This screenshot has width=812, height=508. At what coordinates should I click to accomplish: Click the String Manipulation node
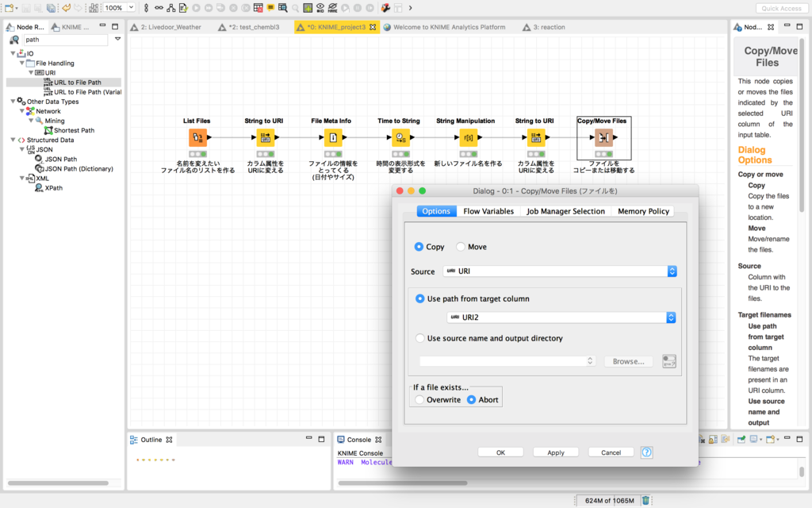pos(468,137)
